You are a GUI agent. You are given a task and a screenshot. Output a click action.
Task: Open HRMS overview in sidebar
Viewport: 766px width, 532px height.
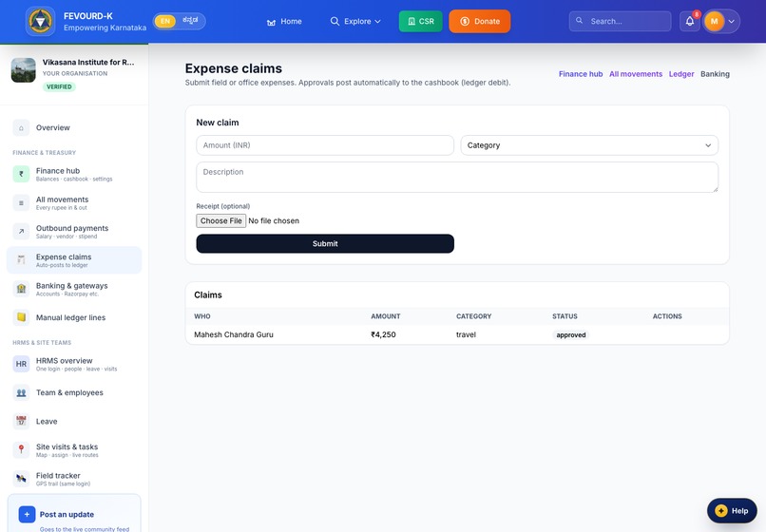coord(74,364)
